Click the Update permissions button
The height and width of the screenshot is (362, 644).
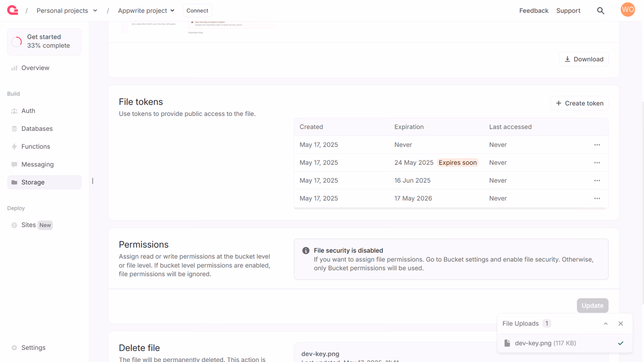click(x=593, y=306)
